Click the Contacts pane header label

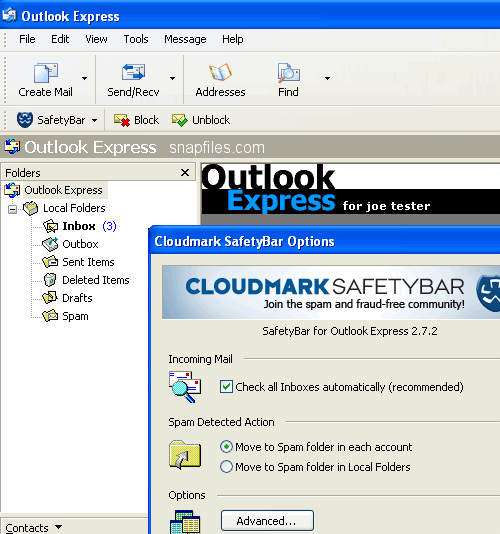click(27, 528)
